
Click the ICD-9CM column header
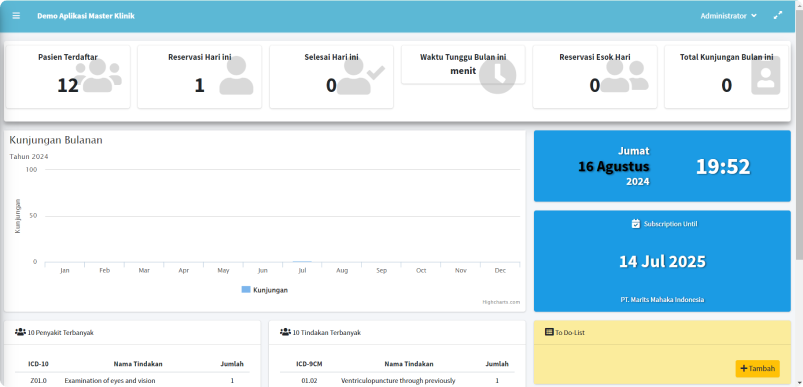pyautogui.click(x=309, y=364)
